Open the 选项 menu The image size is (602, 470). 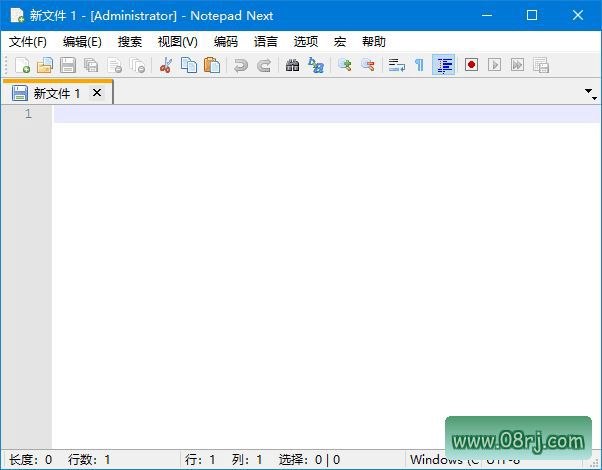point(306,41)
